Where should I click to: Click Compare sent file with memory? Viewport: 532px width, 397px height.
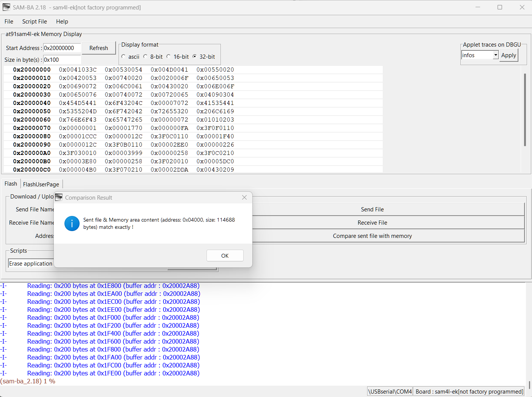372,236
